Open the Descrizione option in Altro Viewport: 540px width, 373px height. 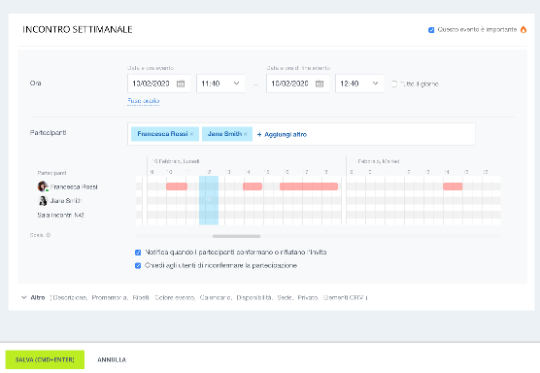[70, 298]
